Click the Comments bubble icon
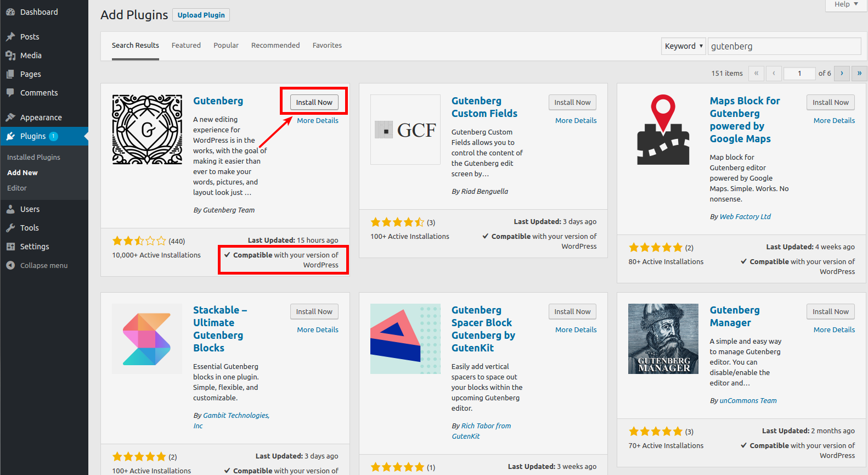Viewport: 868px width, 475px height. pyautogui.click(x=10, y=93)
